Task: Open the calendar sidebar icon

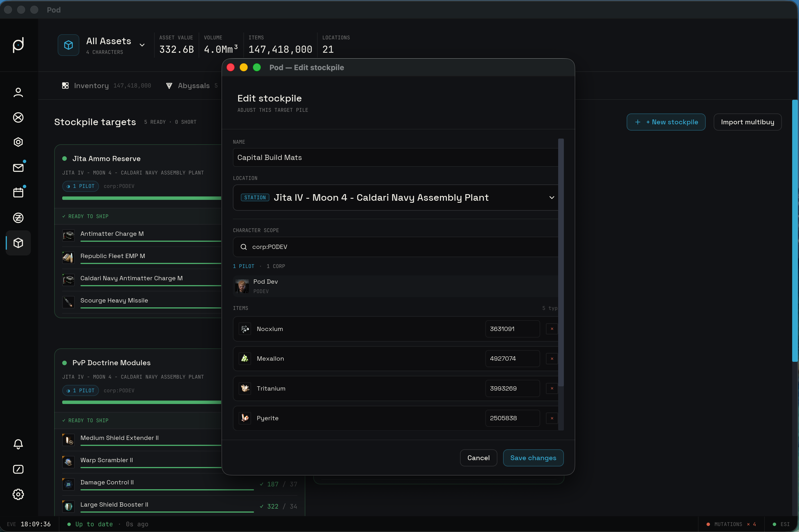Action: (x=18, y=193)
